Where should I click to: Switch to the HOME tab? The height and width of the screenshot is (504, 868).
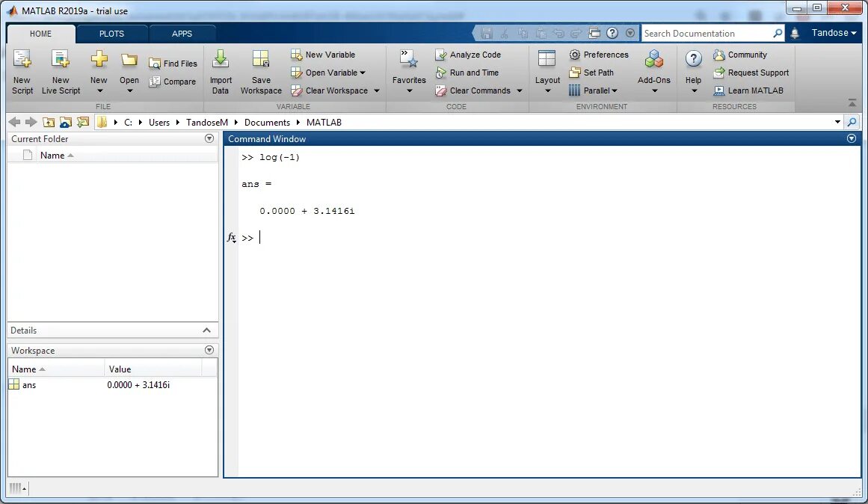click(40, 34)
